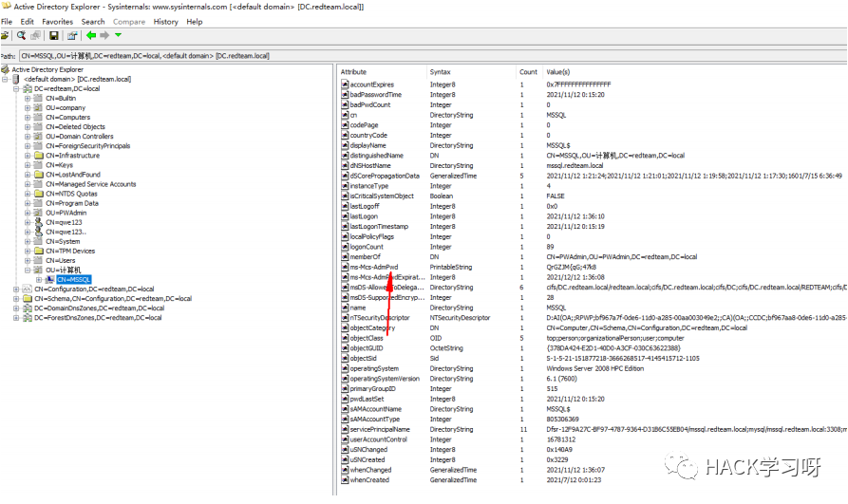Open the Help menu
The image size is (848, 504).
point(194,22)
